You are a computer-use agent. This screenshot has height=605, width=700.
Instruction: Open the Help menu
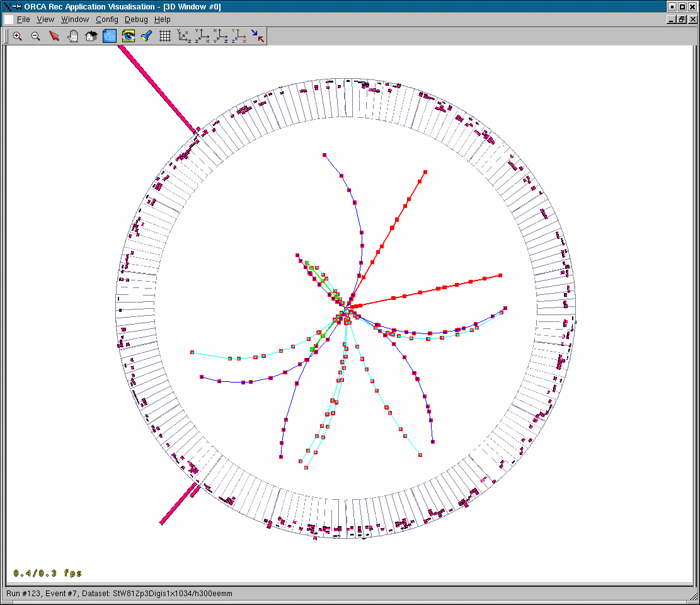(x=163, y=20)
